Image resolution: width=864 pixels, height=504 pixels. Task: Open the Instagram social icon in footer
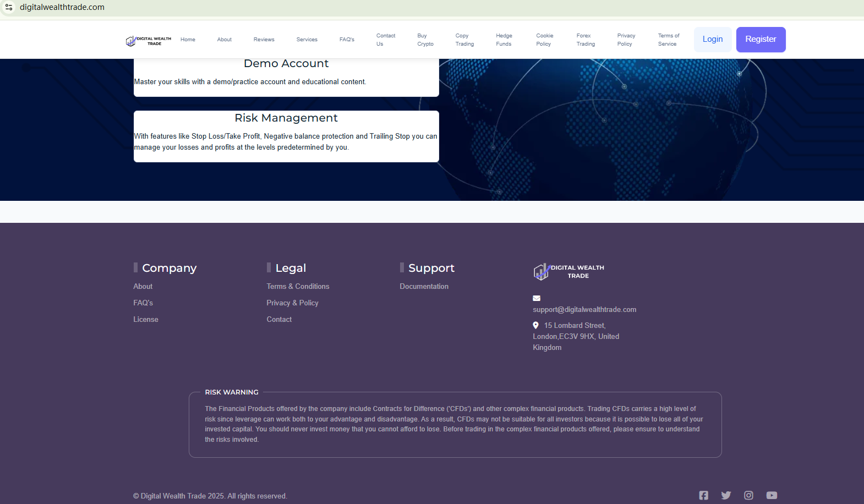[x=748, y=495]
